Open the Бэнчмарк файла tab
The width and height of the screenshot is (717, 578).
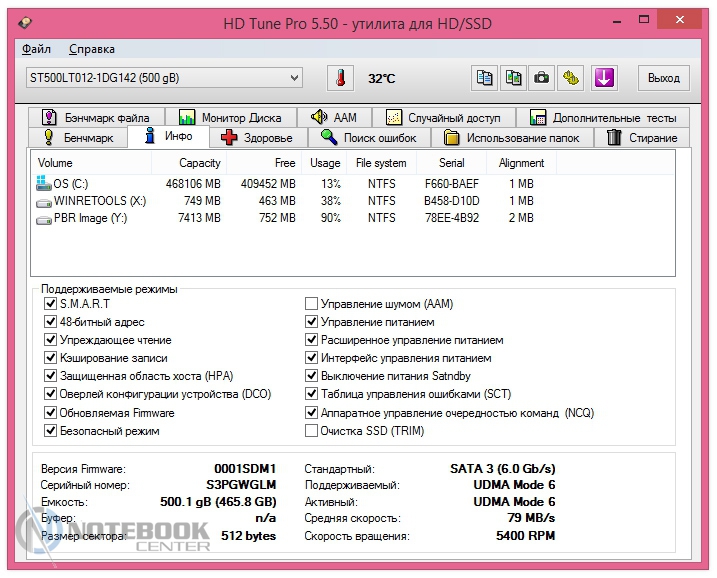tap(96, 118)
